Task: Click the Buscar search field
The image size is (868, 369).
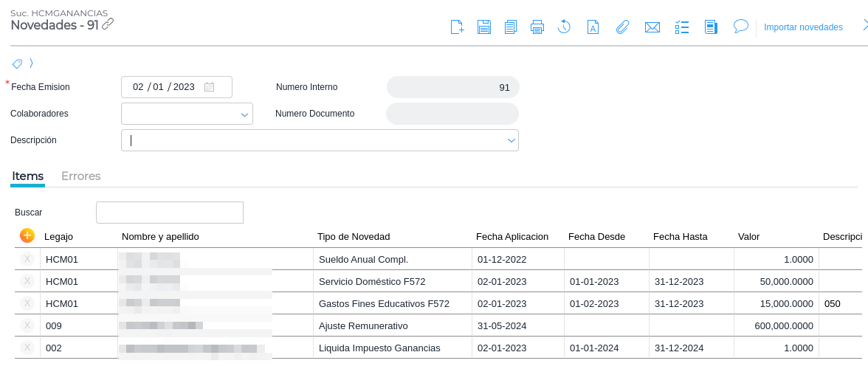Action: 170,213
